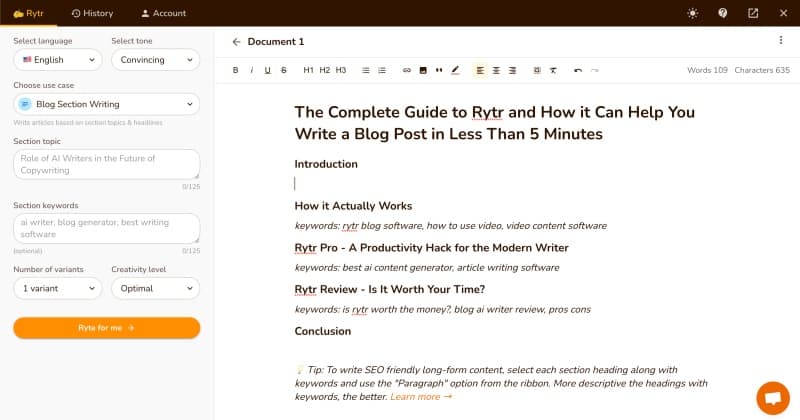
Task: Follow the Learn more link
Action: 421,397
